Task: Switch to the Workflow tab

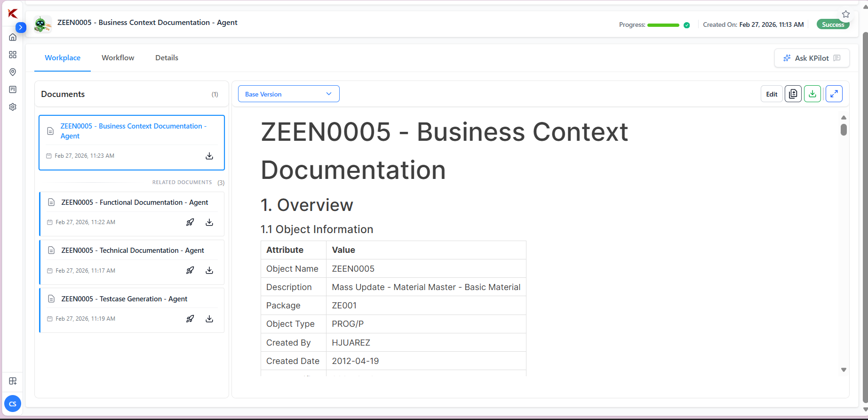Action: [118, 58]
